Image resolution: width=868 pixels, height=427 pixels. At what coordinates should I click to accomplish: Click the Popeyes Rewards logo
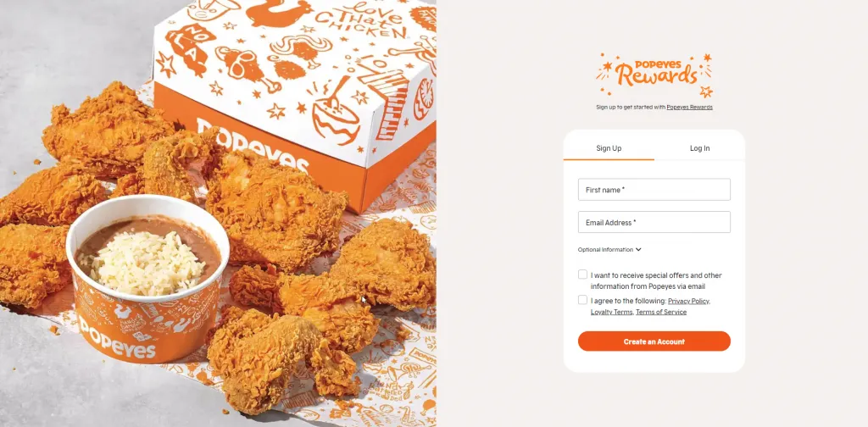(654, 75)
